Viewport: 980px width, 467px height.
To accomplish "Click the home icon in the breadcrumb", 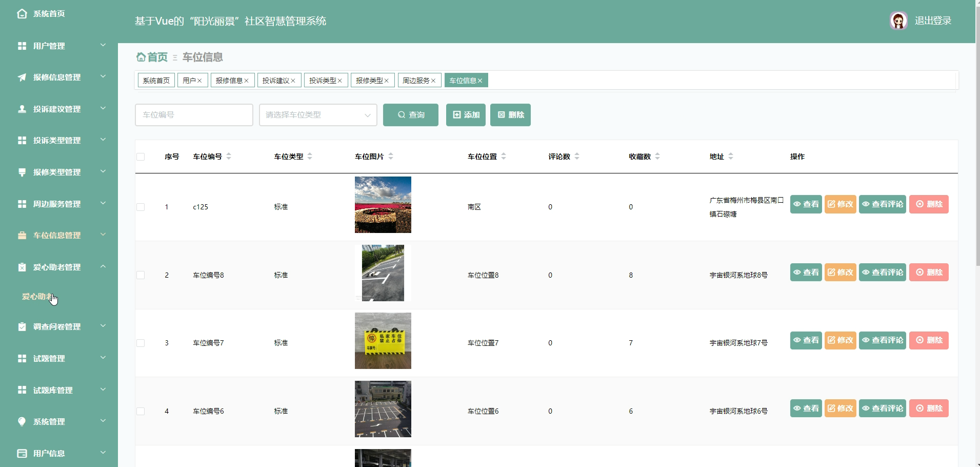I will 141,57.
